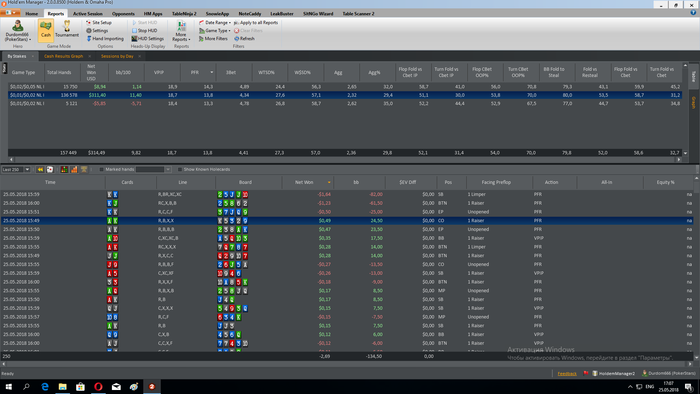The height and width of the screenshot is (394, 700).
Task: Open Windows action center notifications
Action: [x=689, y=387]
